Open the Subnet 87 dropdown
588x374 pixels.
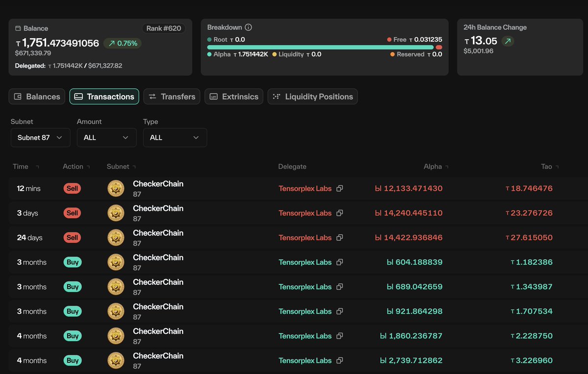[41, 138]
